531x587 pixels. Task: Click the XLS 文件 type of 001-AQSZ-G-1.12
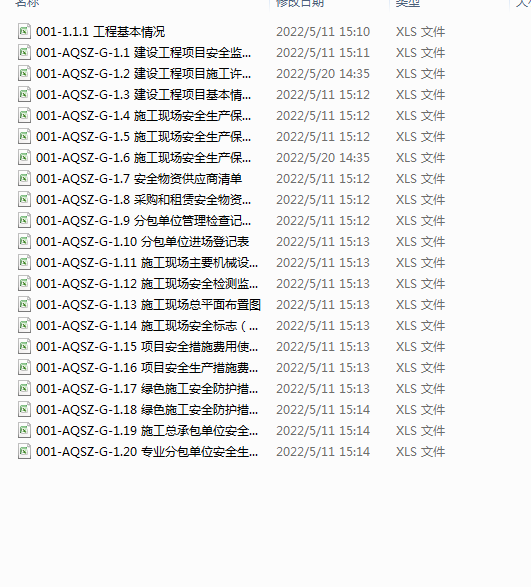[x=420, y=284]
